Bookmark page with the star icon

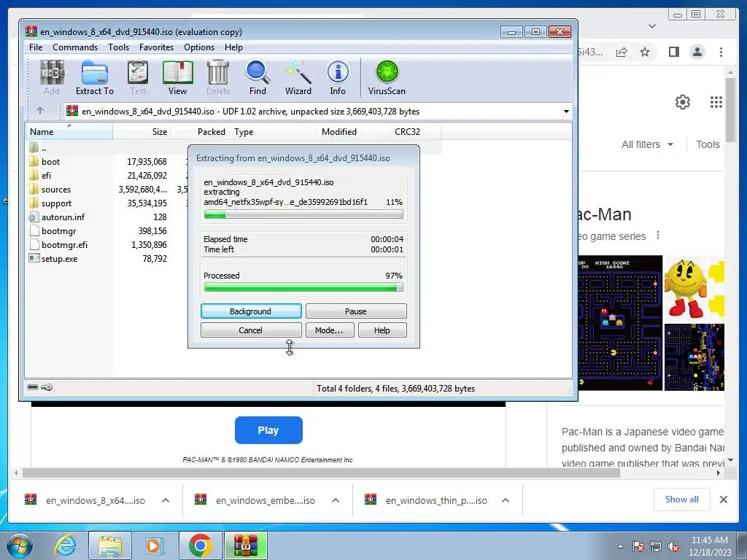click(645, 52)
